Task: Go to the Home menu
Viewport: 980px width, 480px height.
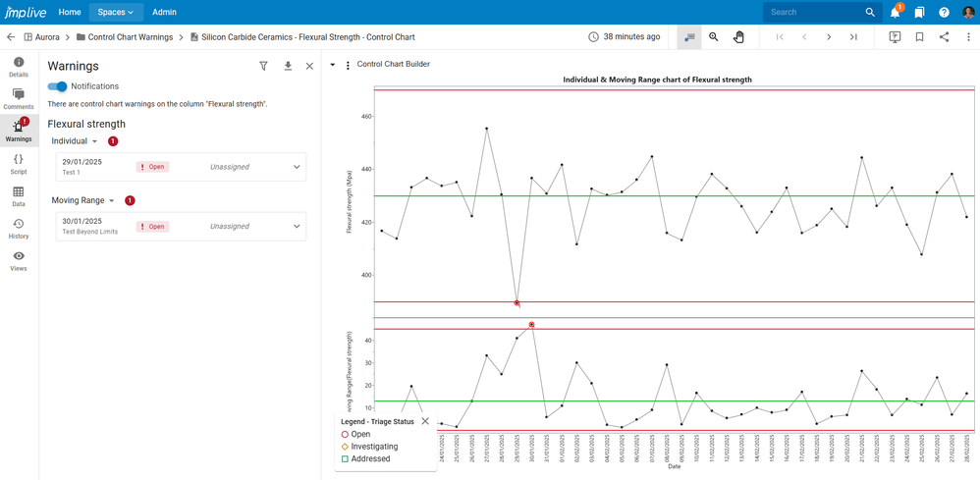Action: [70, 12]
